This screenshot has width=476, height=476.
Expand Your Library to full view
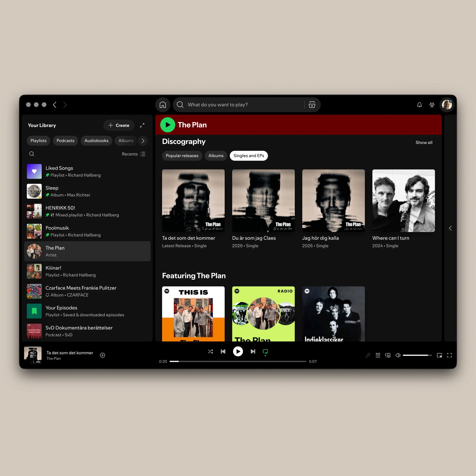(142, 125)
